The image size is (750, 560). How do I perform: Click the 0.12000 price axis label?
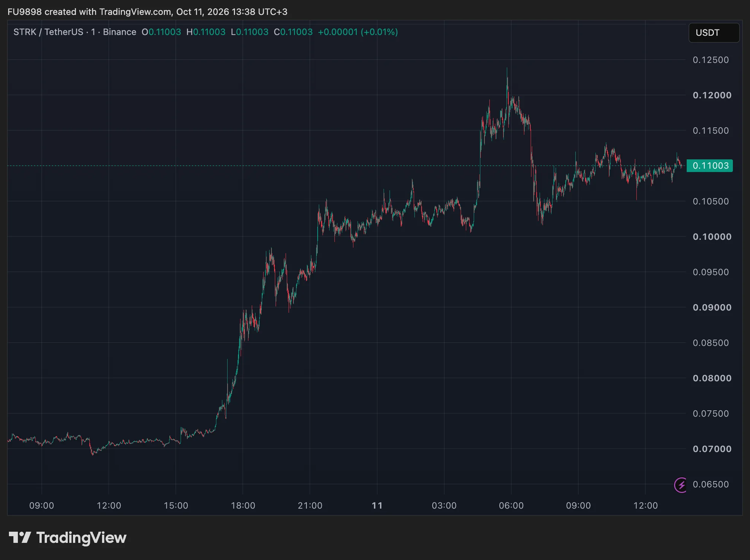point(712,95)
